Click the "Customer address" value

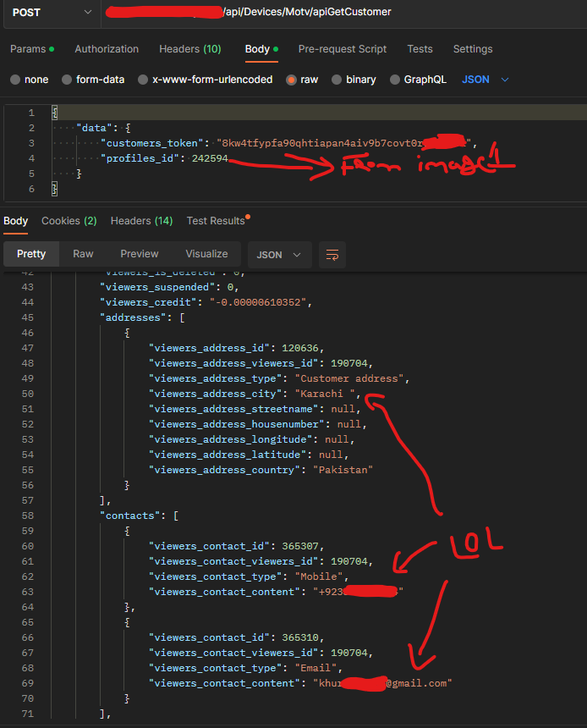(x=349, y=378)
